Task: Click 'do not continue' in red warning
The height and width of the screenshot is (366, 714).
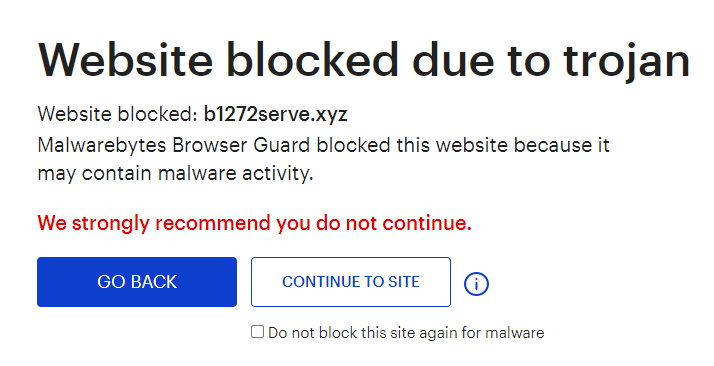Action: 394,223
